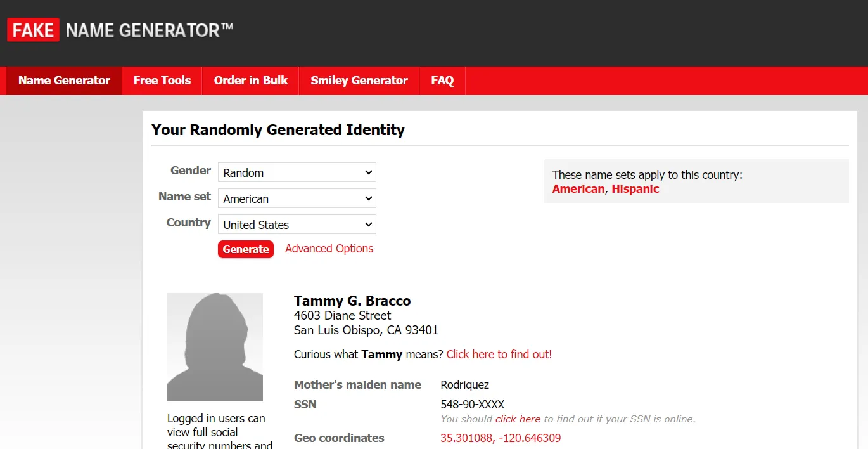Select the American name set link
Screen dimensions: 868x449
click(578, 189)
